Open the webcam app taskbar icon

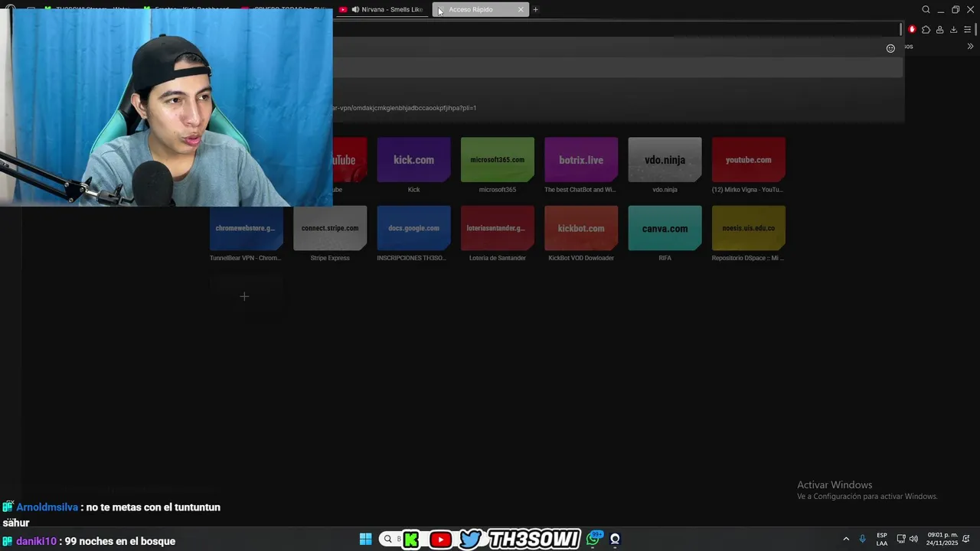click(615, 540)
